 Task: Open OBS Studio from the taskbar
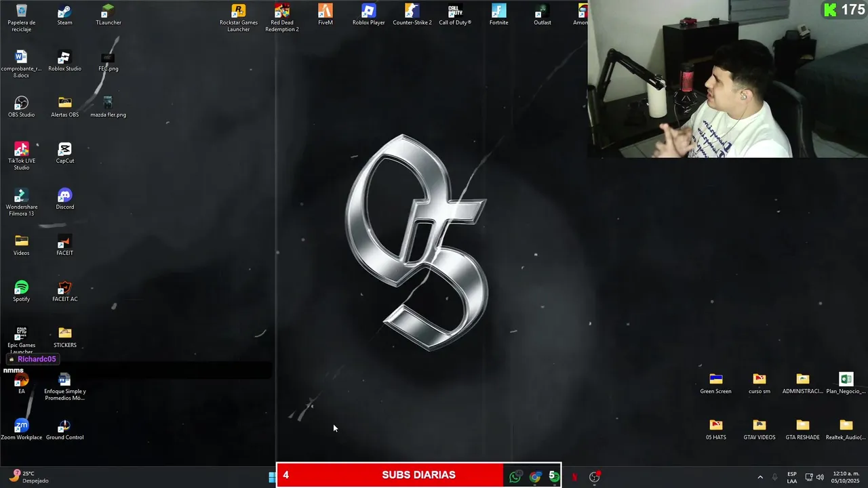[x=595, y=476]
